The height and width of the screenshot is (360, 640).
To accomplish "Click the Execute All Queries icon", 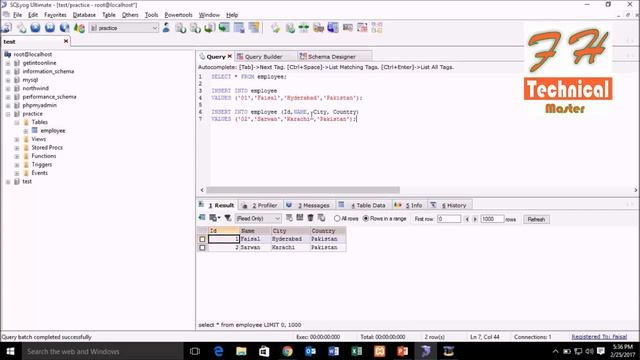I will point(50,28).
